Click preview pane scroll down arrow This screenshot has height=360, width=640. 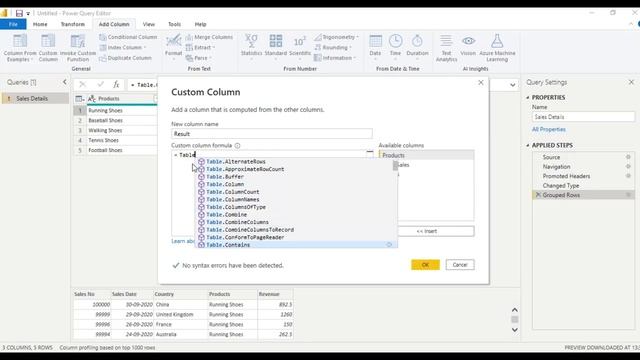point(515,330)
